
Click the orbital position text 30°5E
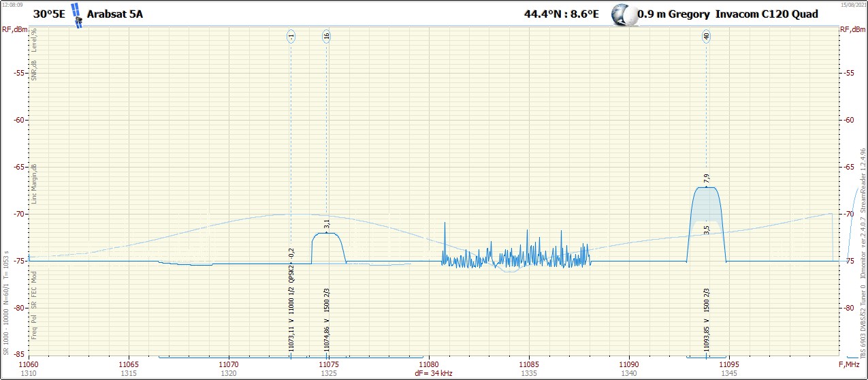[x=49, y=14]
